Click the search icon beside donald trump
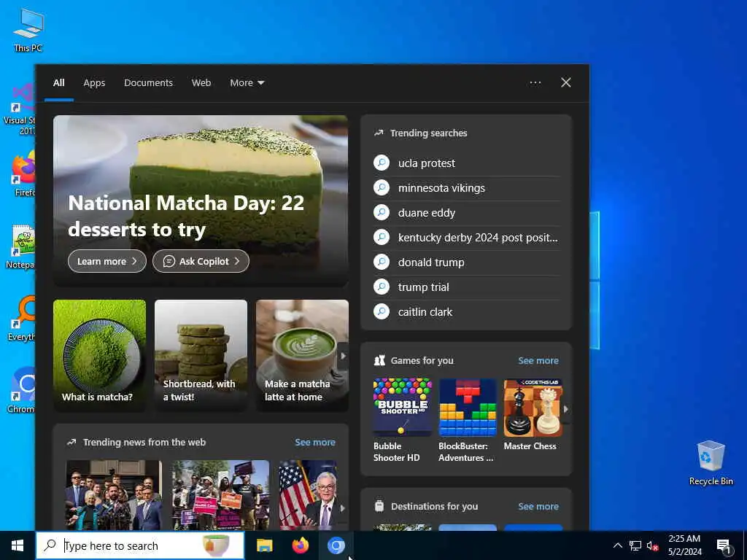This screenshot has width=747, height=560. click(382, 262)
